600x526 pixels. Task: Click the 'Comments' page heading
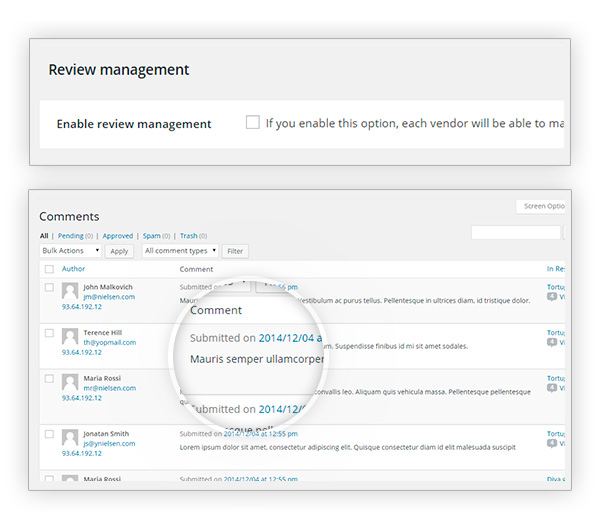(69, 217)
